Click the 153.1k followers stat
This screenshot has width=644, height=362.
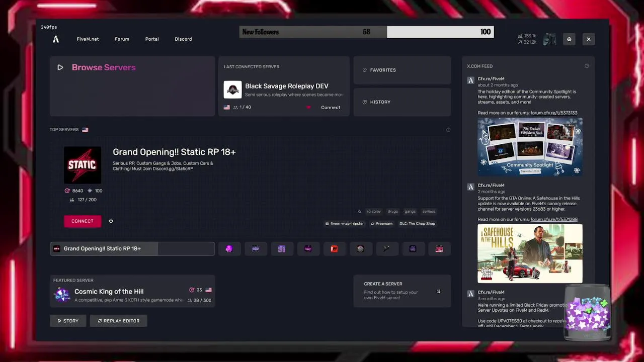click(527, 36)
